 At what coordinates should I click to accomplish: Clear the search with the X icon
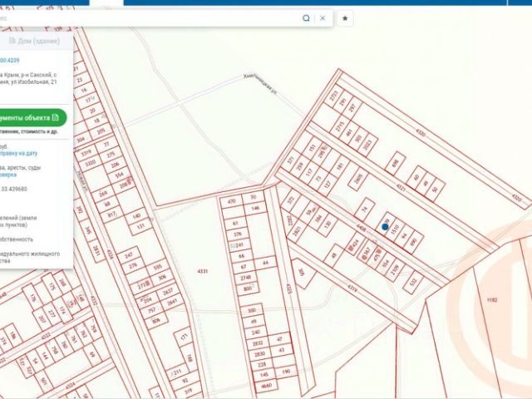[x=323, y=18]
